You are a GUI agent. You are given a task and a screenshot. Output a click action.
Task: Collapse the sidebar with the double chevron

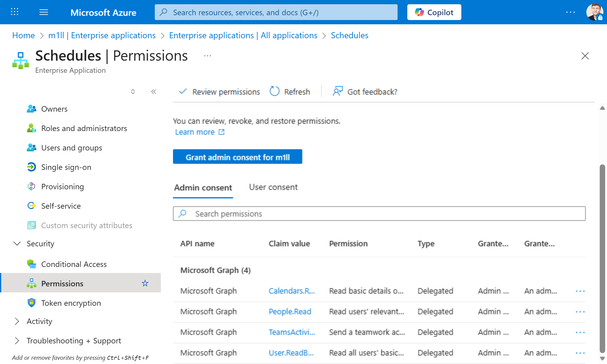154,91
